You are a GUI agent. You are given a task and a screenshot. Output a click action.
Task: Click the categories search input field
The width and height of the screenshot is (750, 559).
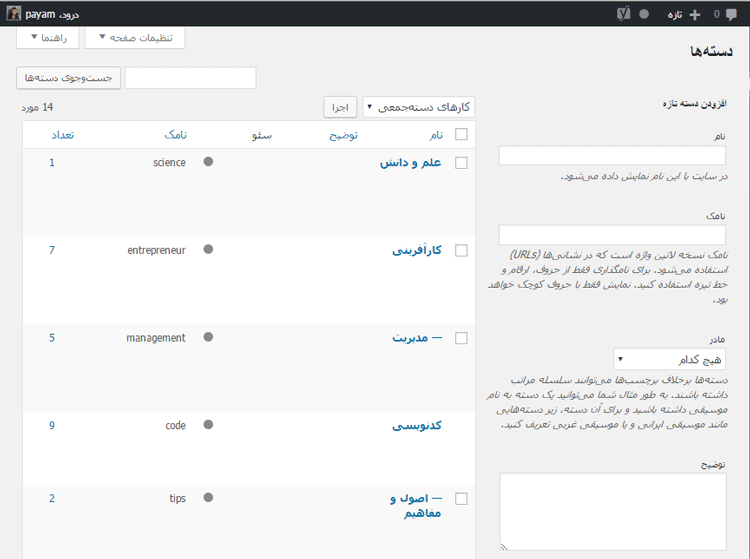[190, 77]
